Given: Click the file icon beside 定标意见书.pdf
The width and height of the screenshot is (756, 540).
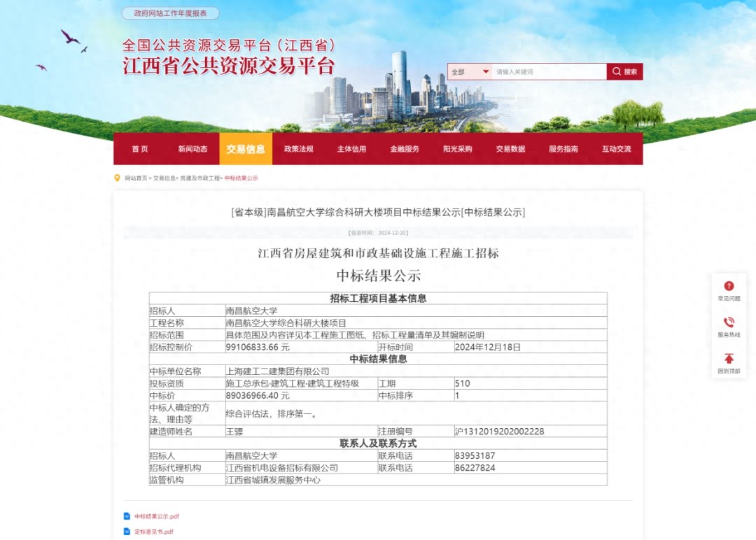Looking at the screenshot, I should (127, 532).
